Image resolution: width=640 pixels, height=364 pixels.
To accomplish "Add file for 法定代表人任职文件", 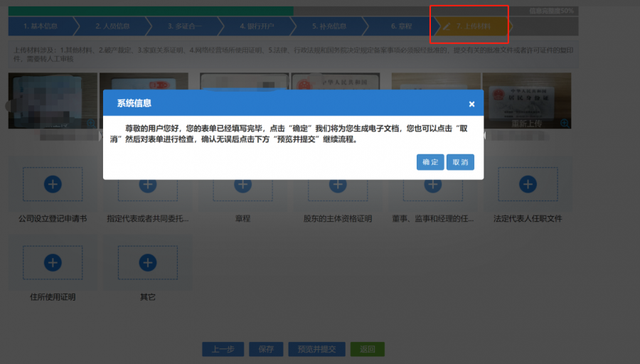I will click(x=528, y=184).
